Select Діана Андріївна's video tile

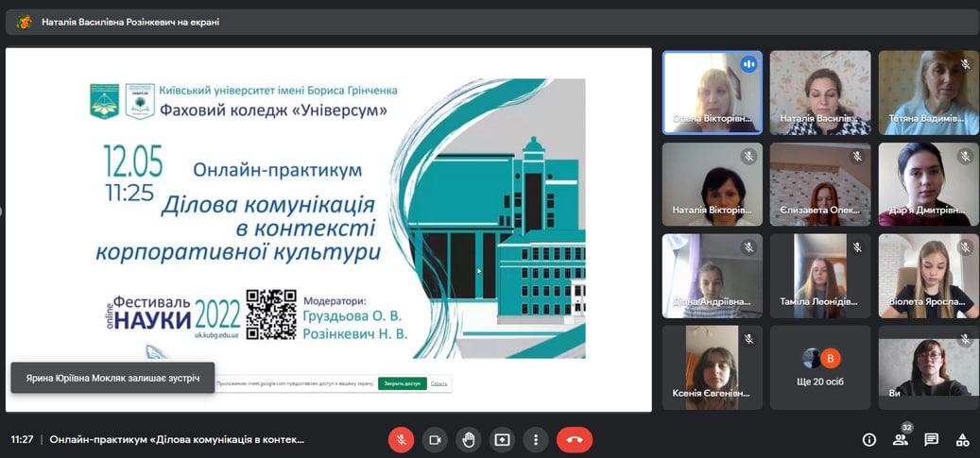coord(713,276)
